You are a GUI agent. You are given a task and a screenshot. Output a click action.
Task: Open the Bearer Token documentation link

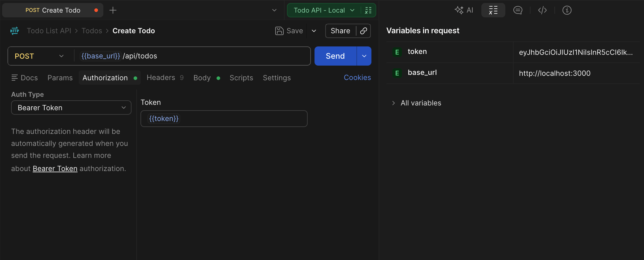(55, 169)
